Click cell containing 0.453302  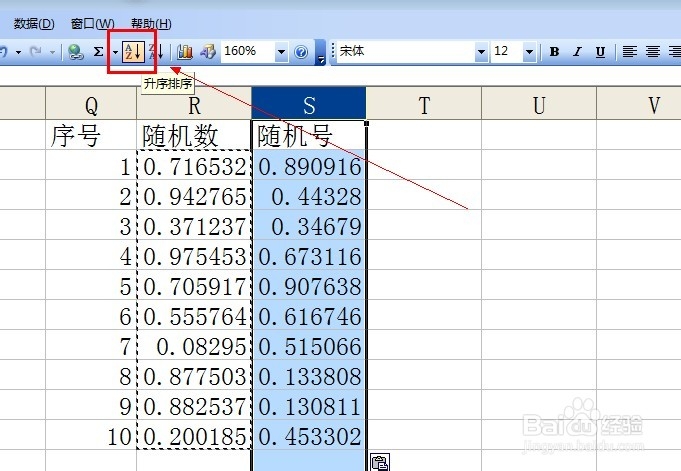[x=309, y=435]
